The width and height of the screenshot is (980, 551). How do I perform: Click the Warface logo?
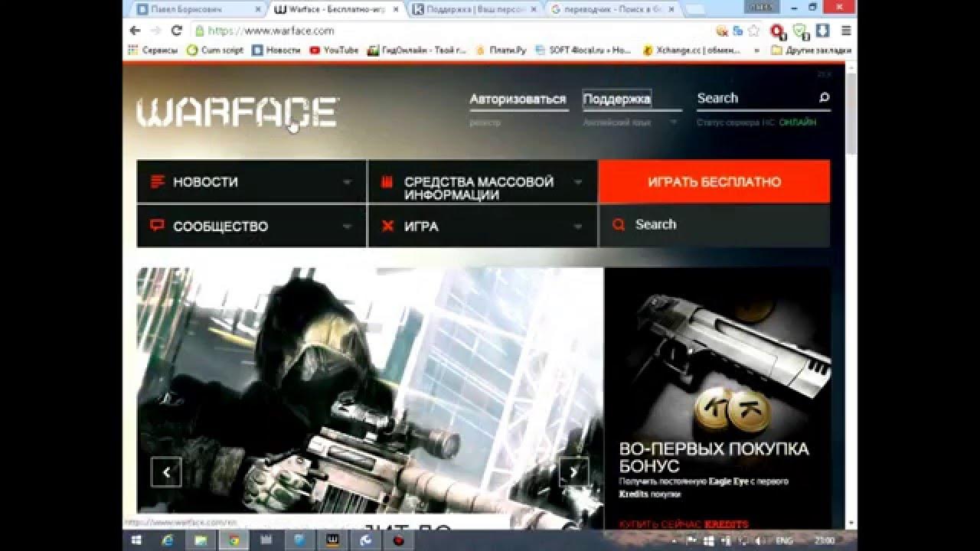[237, 112]
